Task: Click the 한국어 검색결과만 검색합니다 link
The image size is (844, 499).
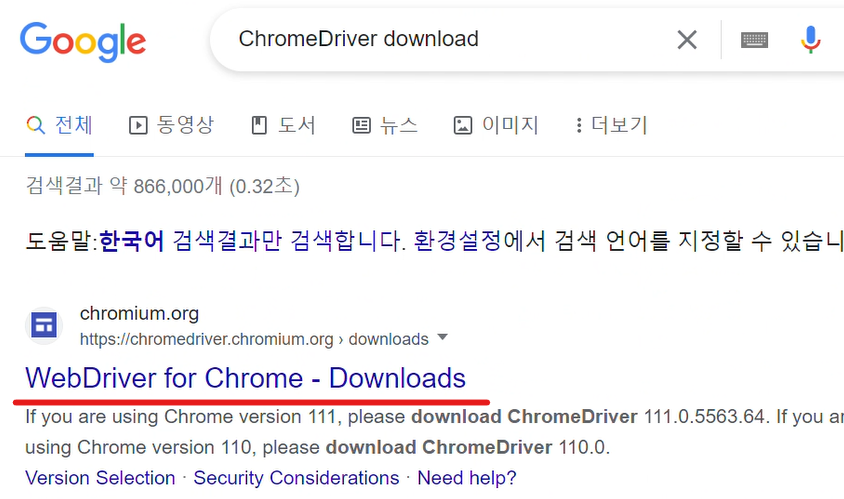Action: (252, 241)
